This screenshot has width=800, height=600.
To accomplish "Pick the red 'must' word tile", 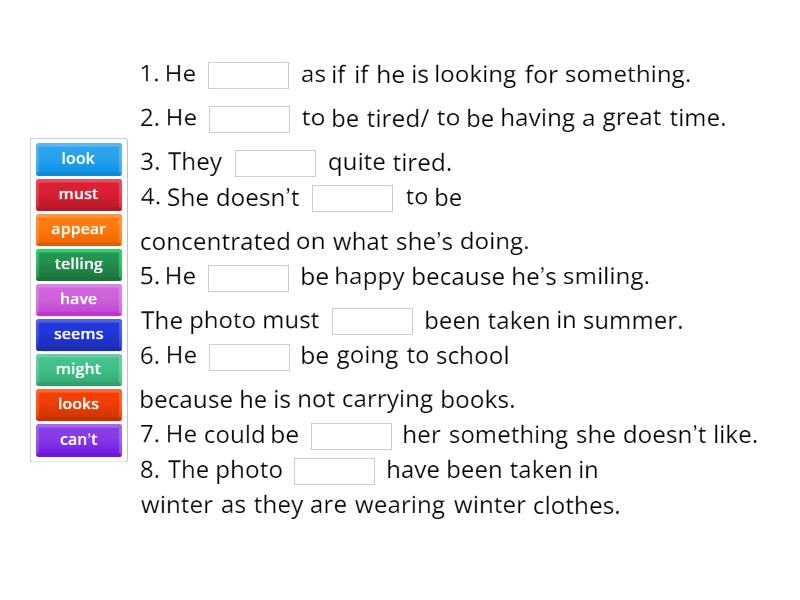I will click(78, 194).
